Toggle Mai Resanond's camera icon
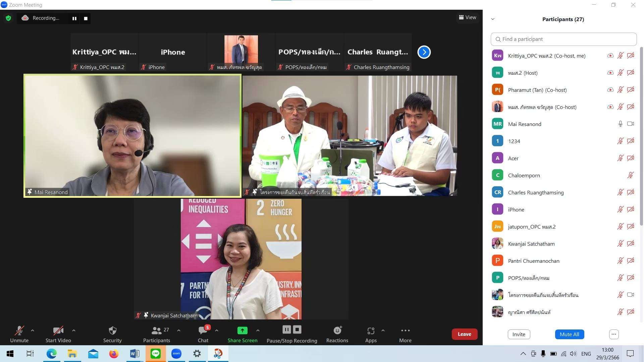Image resolution: width=644 pixels, height=362 pixels. tap(631, 124)
